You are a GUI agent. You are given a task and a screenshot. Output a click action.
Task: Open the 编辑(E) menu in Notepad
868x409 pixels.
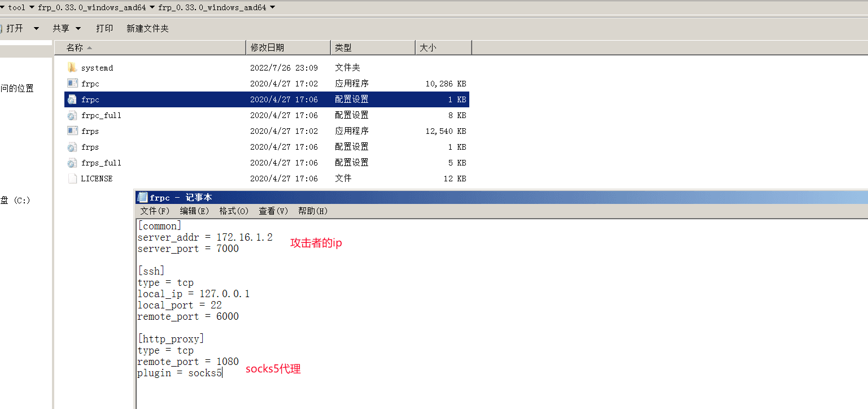pos(194,211)
